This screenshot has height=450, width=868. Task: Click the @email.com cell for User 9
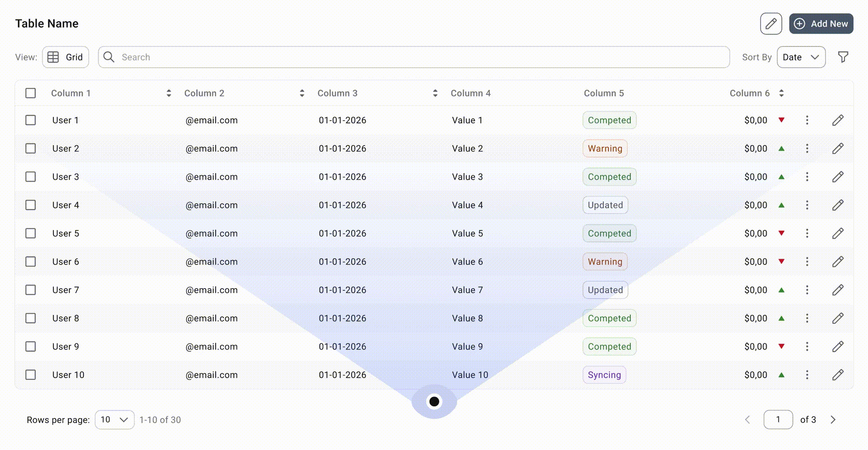(212, 347)
